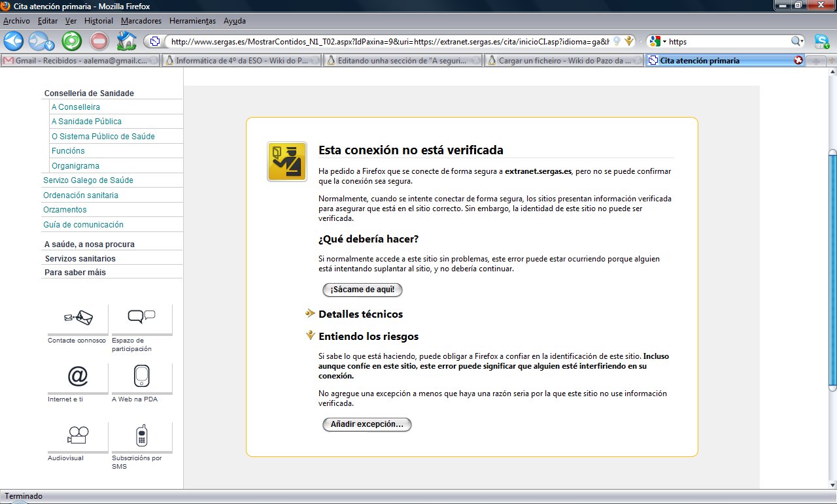Open the search engine selector dropdown
Viewport: 837px width, 504px height.
[658, 41]
